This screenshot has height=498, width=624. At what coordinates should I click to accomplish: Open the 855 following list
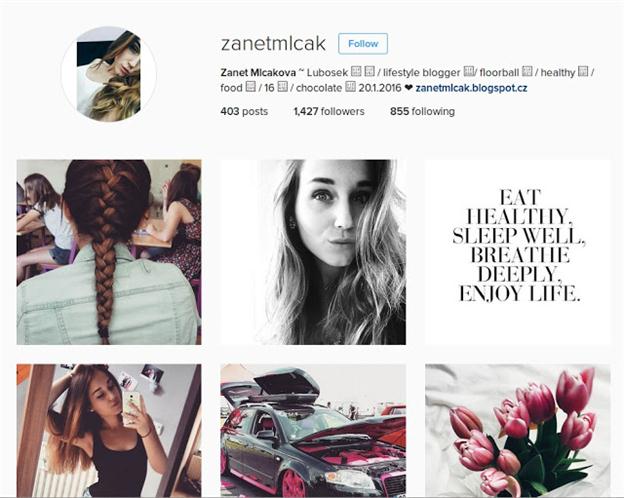[422, 111]
